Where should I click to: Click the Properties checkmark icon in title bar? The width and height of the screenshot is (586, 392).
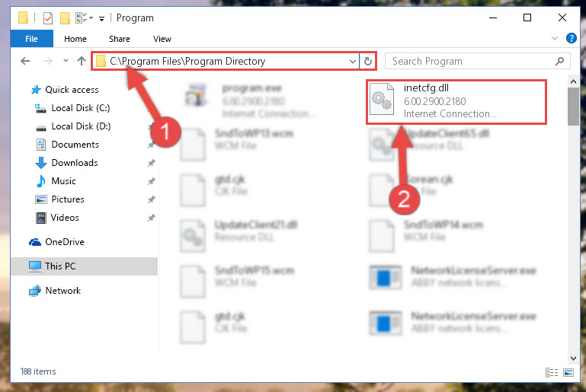48,18
